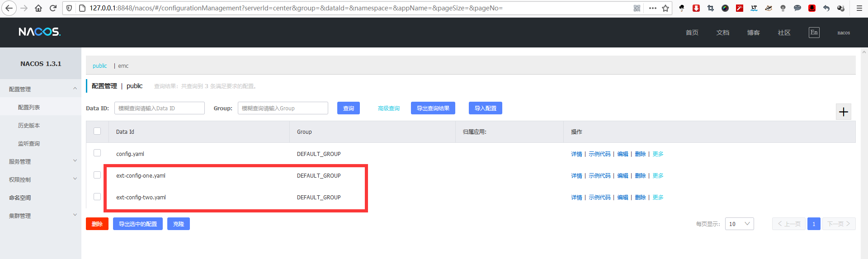Switch to the emc namespace tab
This screenshot has width=868, height=259.
pyautogui.click(x=123, y=66)
